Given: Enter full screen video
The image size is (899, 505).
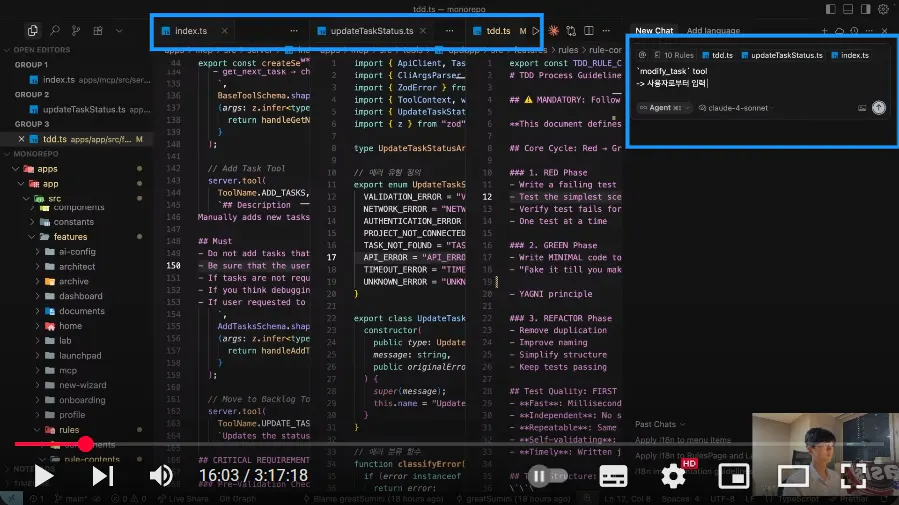Looking at the screenshot, I should [854, 476].
